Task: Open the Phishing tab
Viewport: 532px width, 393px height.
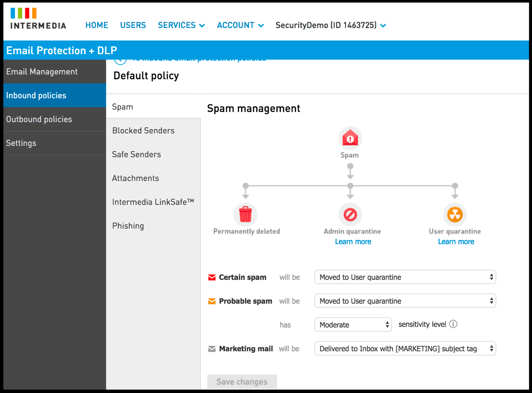Action: click(x=153, y=226)
